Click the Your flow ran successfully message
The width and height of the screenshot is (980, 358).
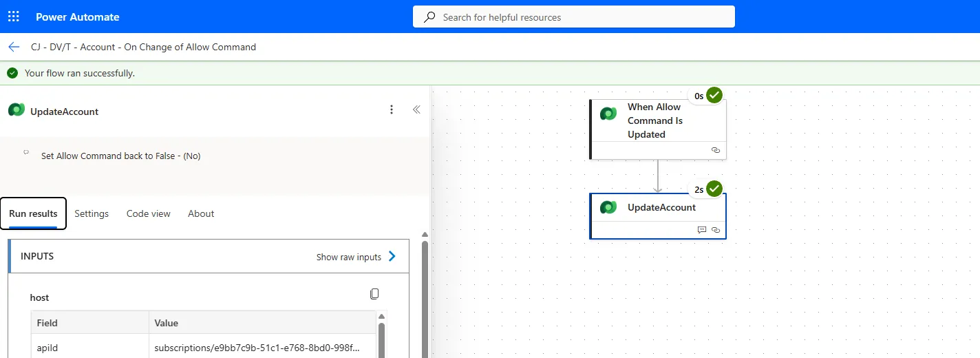(80, 72)
